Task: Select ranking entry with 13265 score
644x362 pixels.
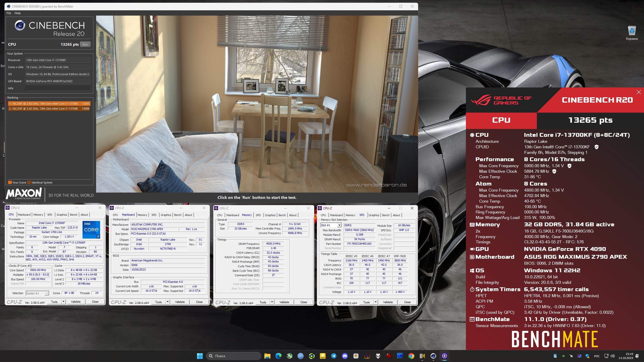Action: click(49, 104)
